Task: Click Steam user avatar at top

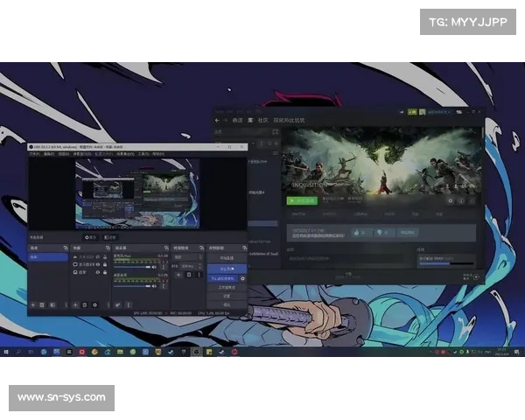Action: click(423, 112)
